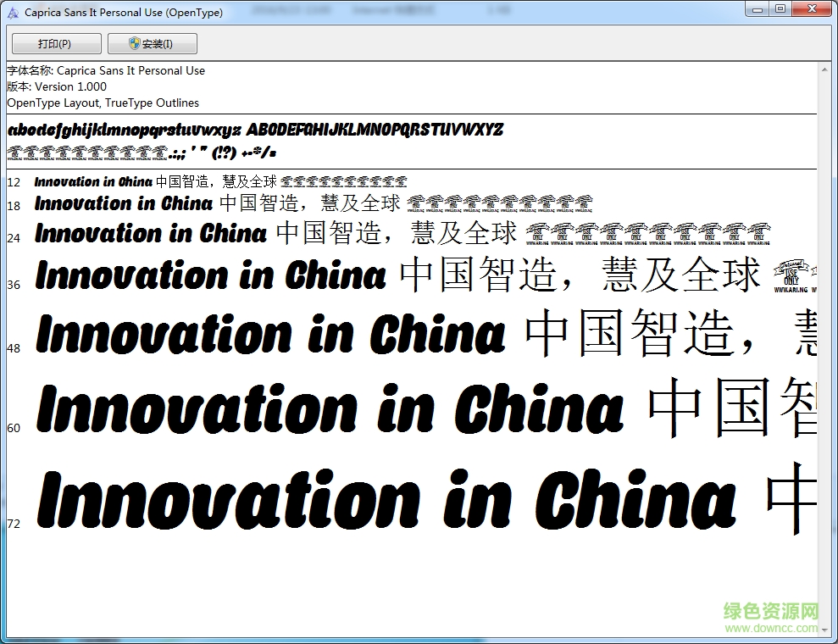Image resolution: width=838 pixels, height=644 pixels.
Task: Click the 打印(P) print button
Action: pyautogui.click(x=57, y=44)
